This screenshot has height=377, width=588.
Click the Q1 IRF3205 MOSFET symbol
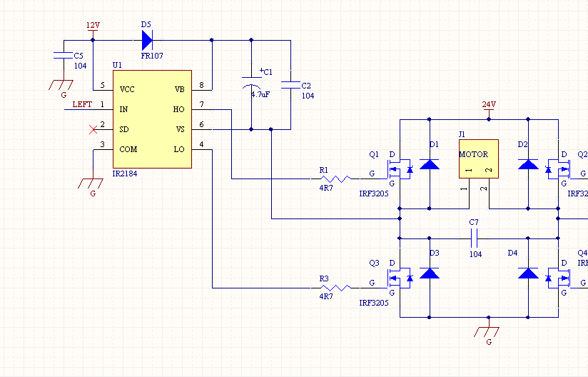400,169
